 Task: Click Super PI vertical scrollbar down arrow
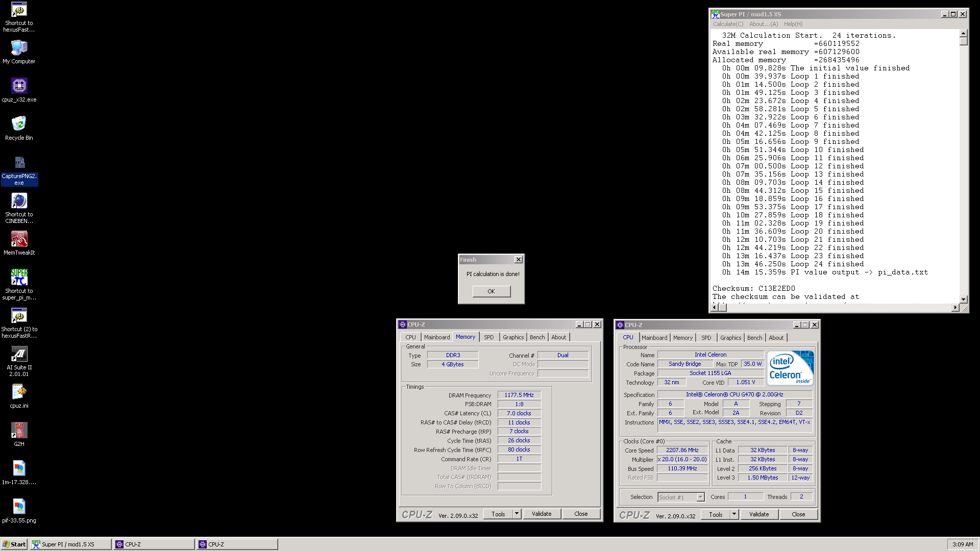click(964, 299)
